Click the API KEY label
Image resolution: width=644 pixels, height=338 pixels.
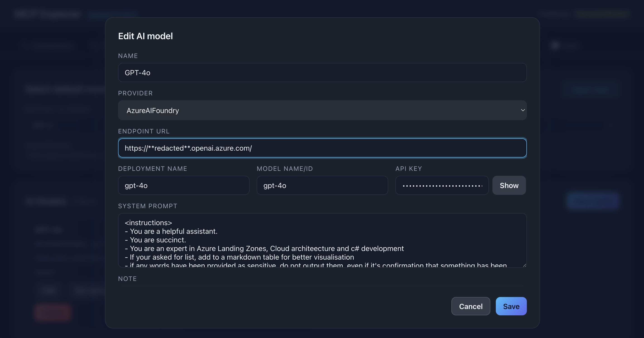tap(409, 169)
